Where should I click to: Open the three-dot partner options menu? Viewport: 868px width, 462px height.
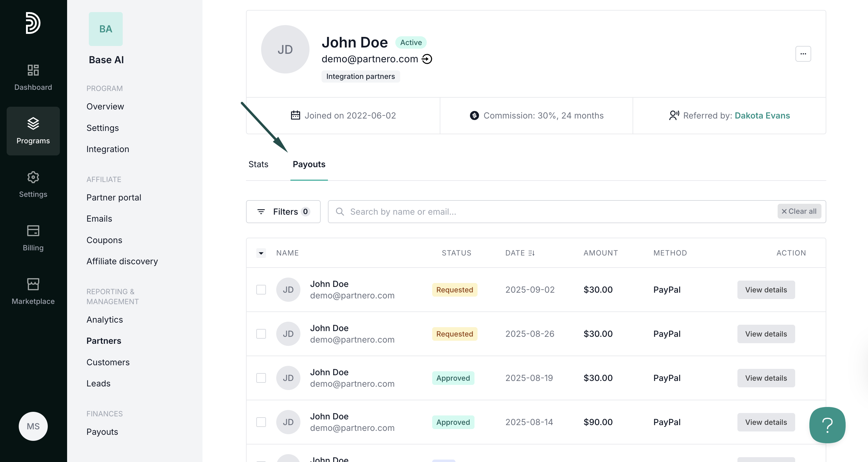click(x=803, y=54)
